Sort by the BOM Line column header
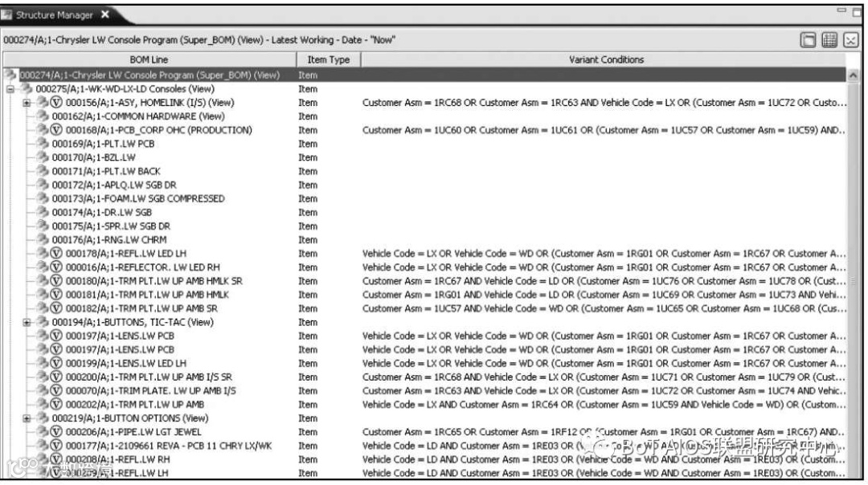Screen dimensions: 868x485 149,59
